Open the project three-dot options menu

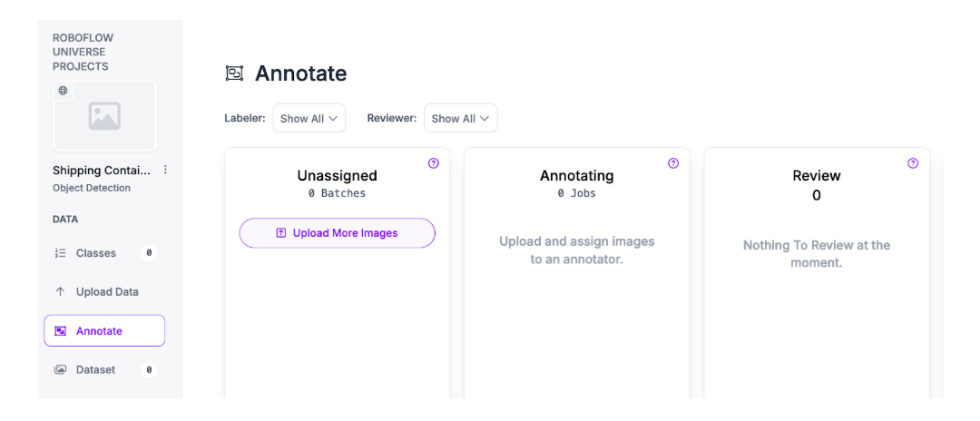[165, 170]
